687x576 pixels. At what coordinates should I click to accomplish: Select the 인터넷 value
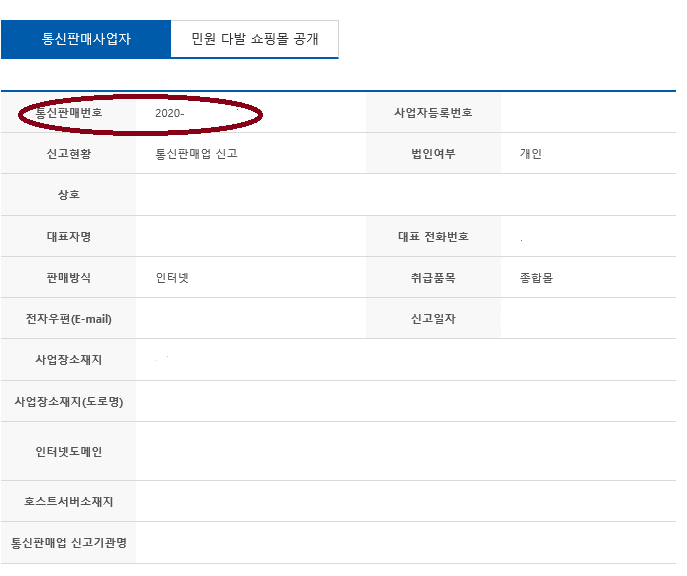(172, 278)
